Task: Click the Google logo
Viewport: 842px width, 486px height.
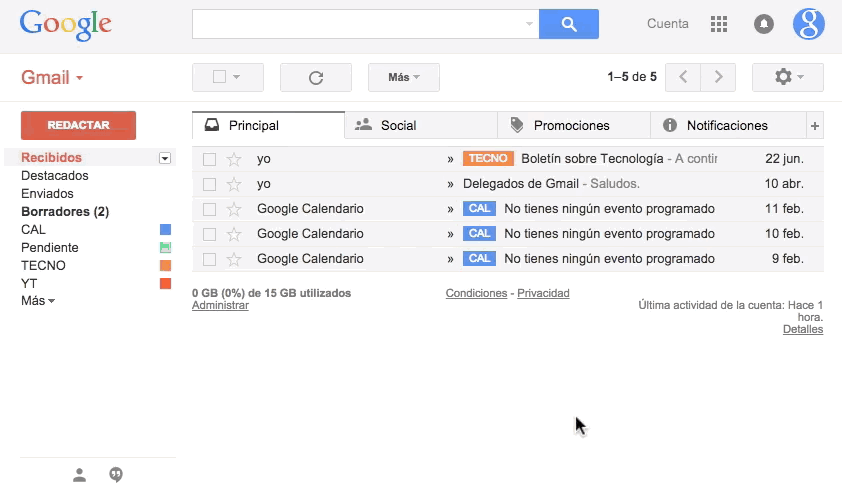Action: [66, 25]
